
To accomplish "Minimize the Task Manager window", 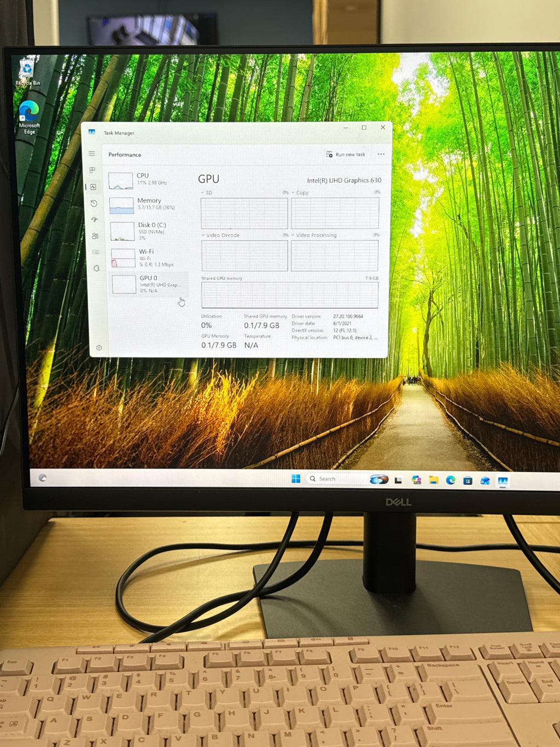I will click(346, 128).
